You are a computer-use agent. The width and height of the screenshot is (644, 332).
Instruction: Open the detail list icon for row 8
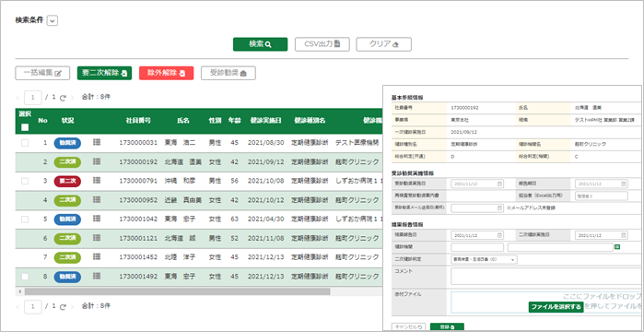tap(97, 276)
